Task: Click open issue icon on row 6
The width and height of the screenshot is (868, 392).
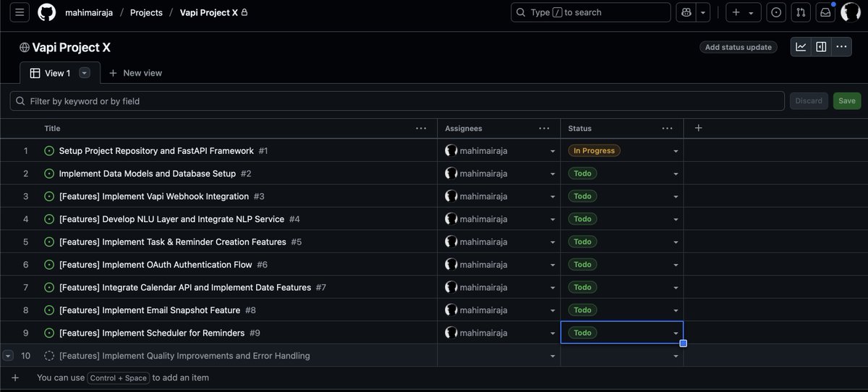Action: click(49, 265)
